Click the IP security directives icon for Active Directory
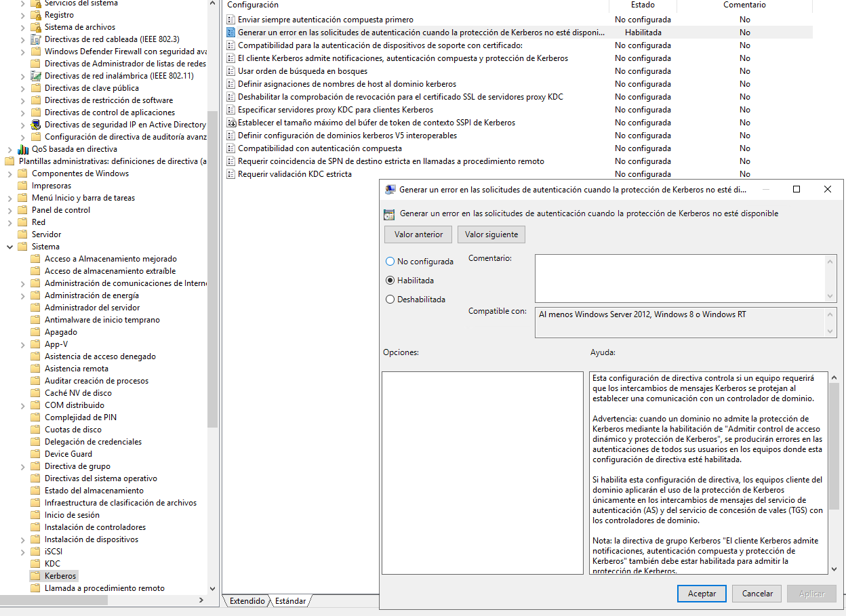Viewport: 846px width, 616px height. tap(36, 125)
